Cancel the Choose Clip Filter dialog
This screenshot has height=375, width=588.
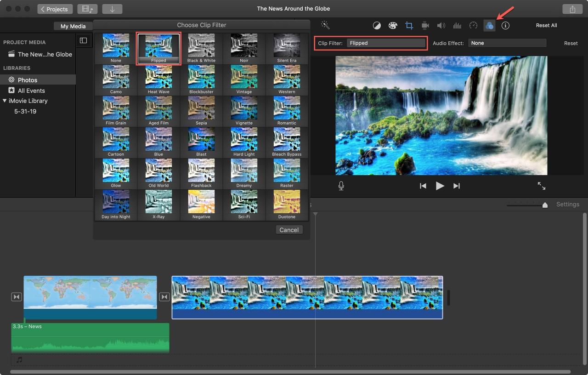[x=289, y=230]
